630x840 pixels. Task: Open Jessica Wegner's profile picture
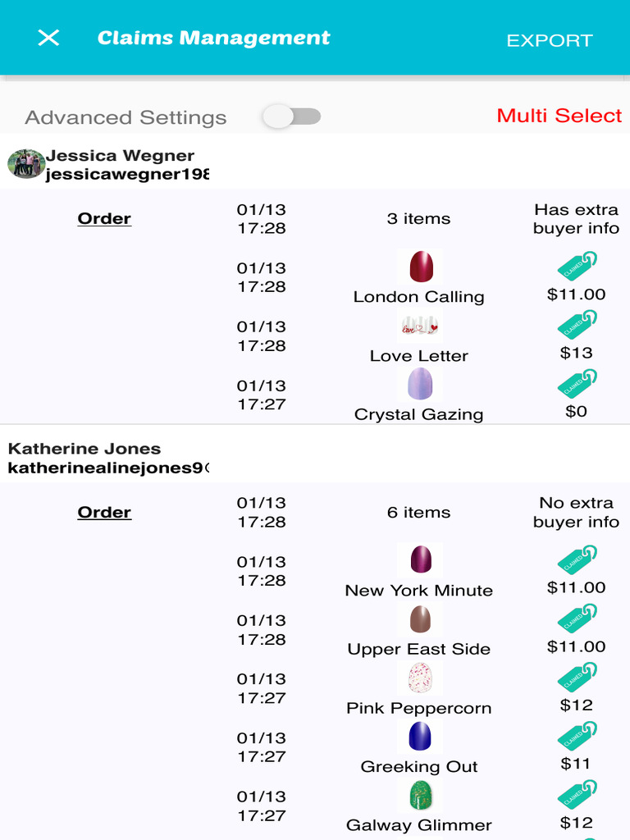pyautogui.click(x=26, y=164)
